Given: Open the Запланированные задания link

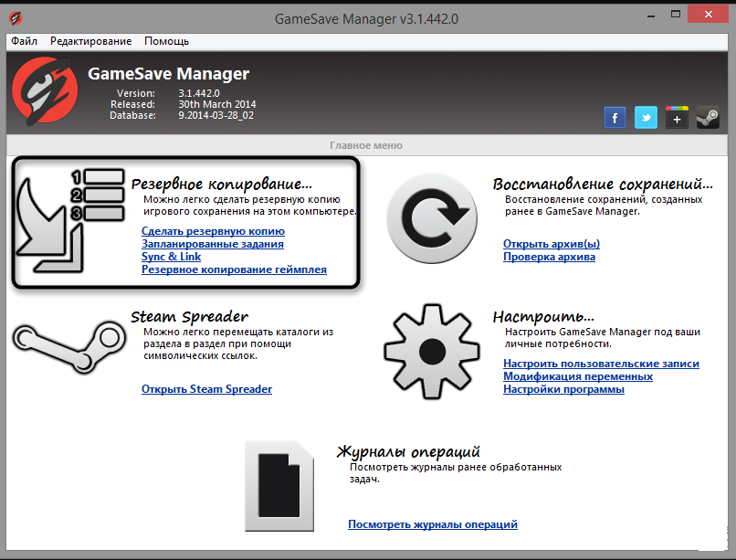Looking at the screenshot, I should (213, 244).
